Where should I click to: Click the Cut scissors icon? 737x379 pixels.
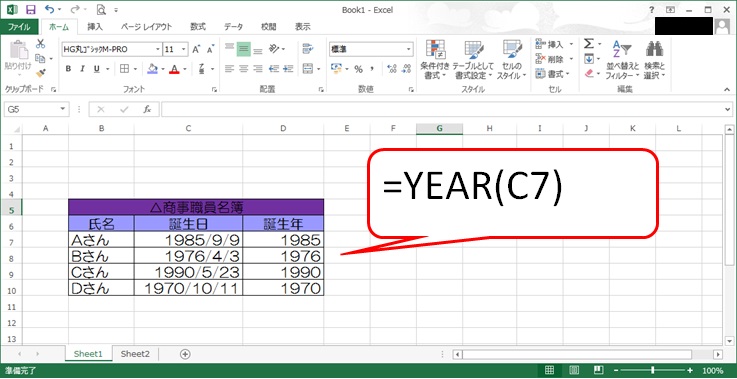pyautogui.click(x=41, y=44)
